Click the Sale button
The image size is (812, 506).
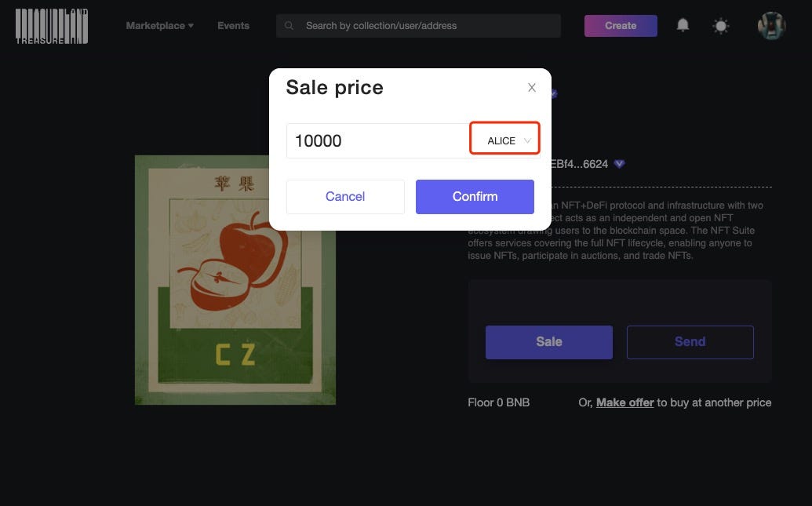[x=549, y=342]
